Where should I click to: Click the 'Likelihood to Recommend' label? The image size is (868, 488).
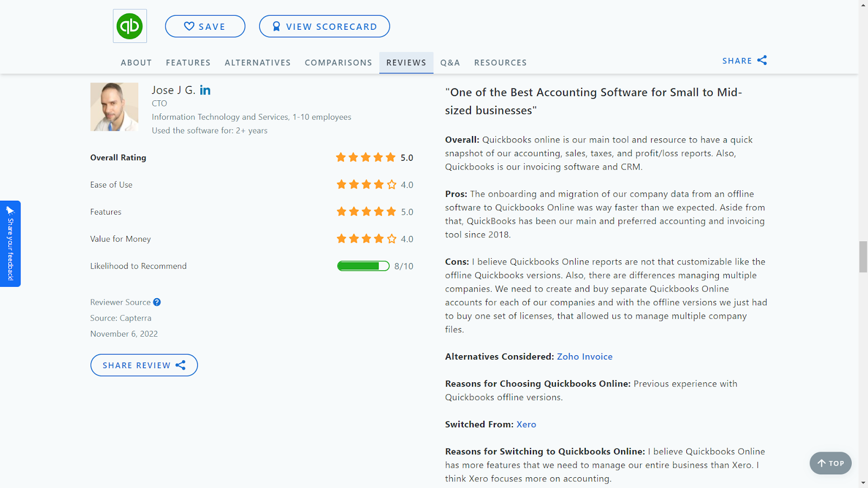tap(138, 266)
